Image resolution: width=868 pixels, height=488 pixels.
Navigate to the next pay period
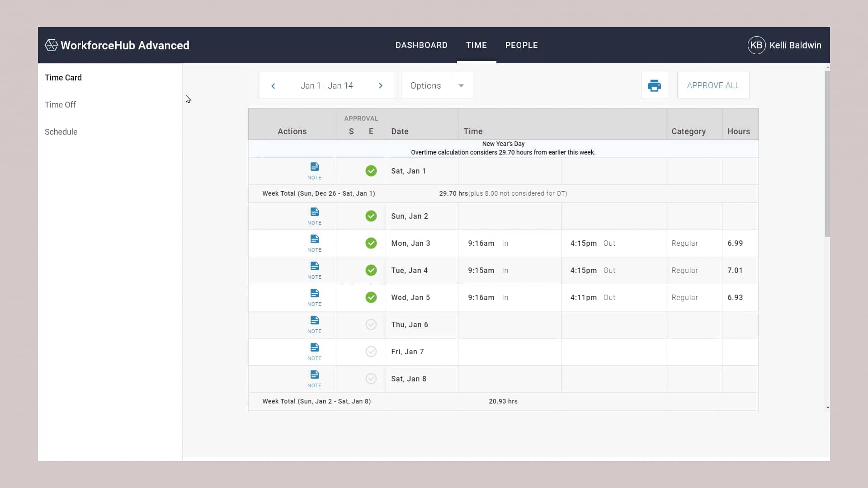click(381, 85)
